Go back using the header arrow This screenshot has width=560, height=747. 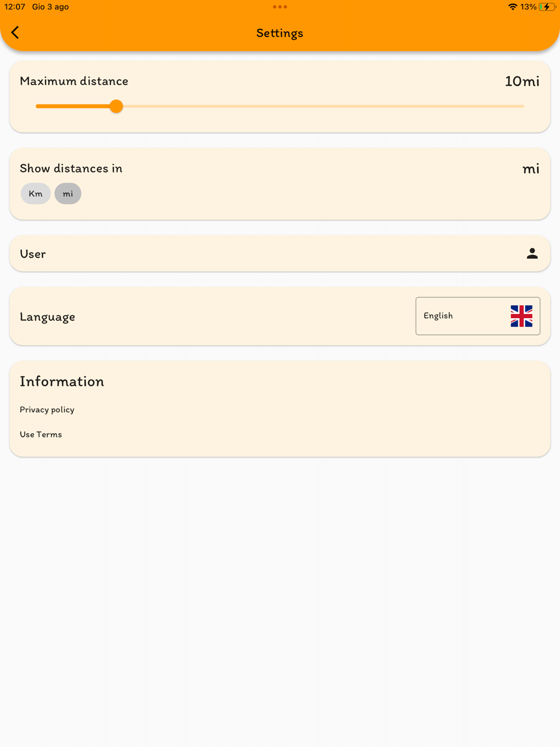[15, 32]
